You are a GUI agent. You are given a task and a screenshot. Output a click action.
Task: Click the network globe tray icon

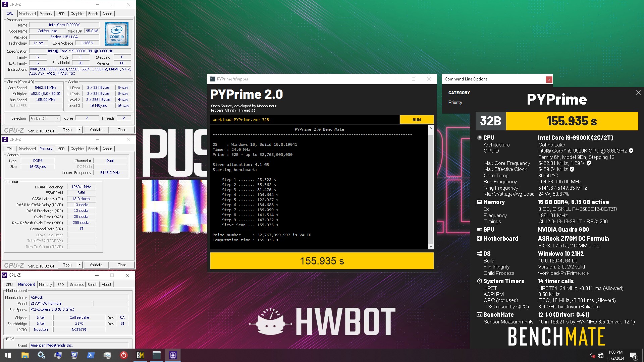click(x=601, y=355)
